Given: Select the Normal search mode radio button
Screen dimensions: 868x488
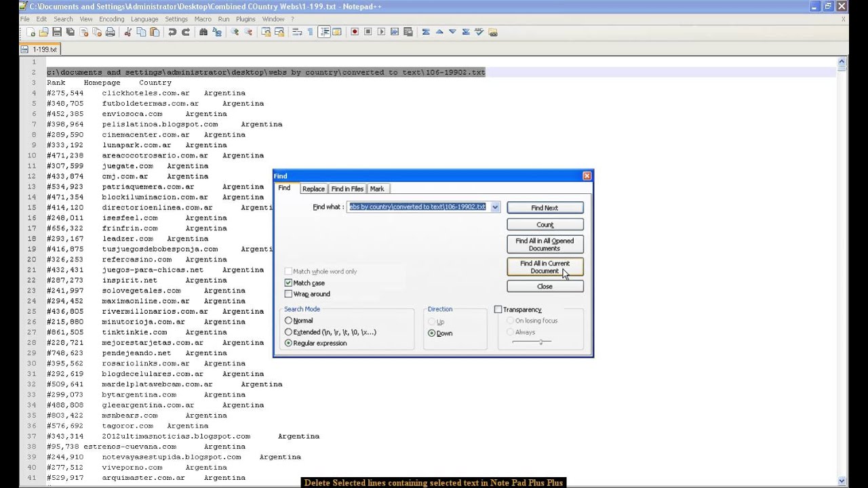Looking at the screenshot, I should [x=289, y=321].
